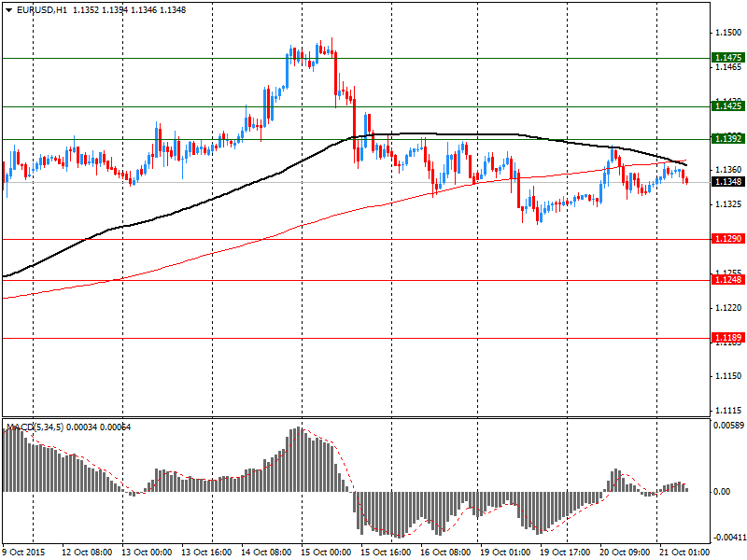Select the red 1.1189 support level label
The height and width of the screenshot is (560, 747).
(728, 338)
